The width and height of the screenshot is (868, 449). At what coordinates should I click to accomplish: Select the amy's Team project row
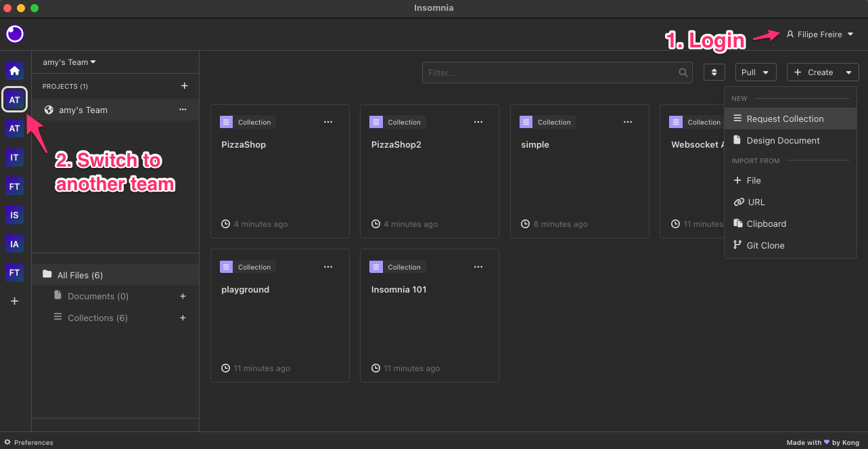[x=115, y=110]
